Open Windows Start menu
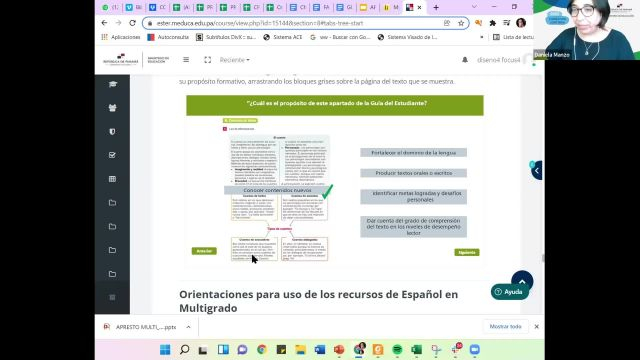640x360 pixels. tap(165, 350)
